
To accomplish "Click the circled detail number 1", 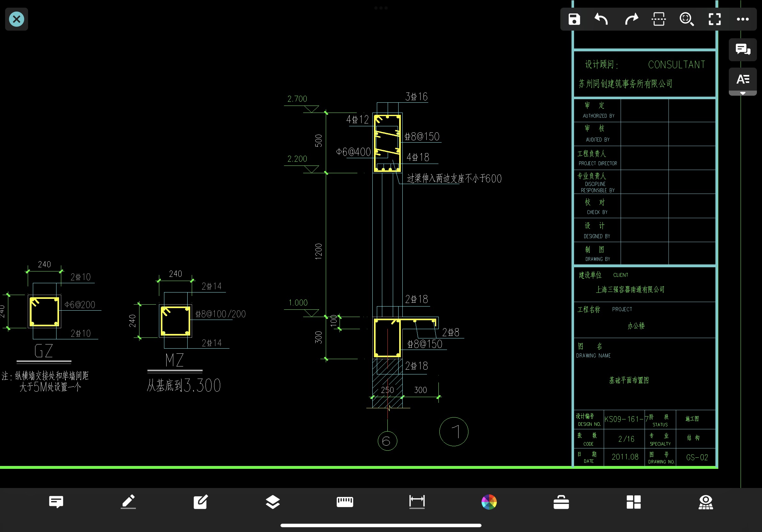I will pyautogui.click(x=454, y=432).
